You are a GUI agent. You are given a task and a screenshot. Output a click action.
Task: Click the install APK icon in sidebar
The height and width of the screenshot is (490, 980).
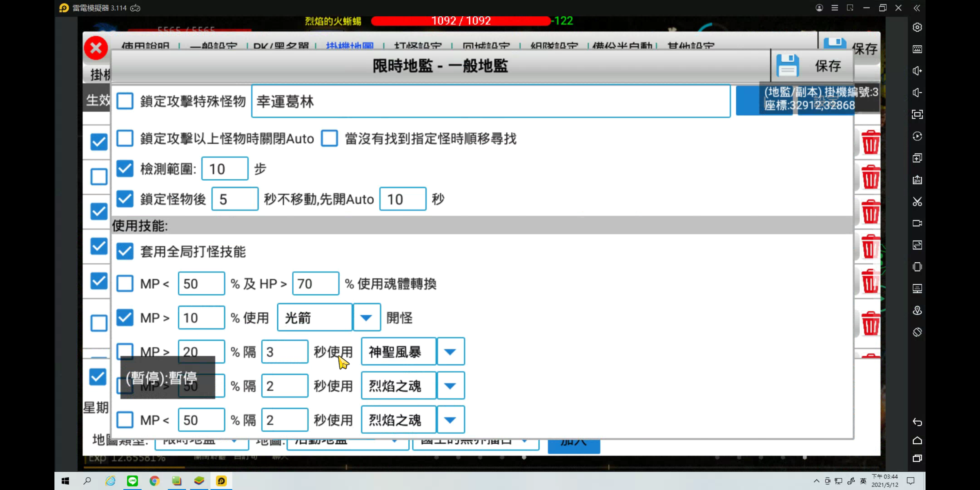[917, 180]
